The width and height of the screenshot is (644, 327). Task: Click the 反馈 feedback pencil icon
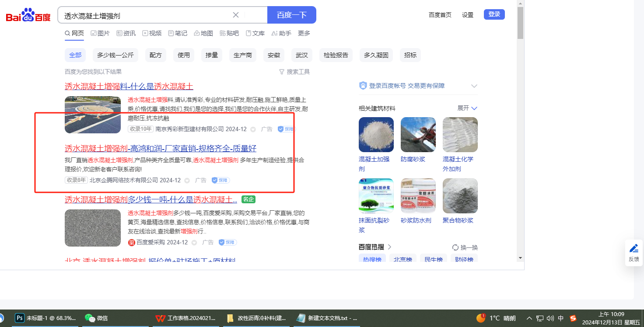tap(634, 249)
